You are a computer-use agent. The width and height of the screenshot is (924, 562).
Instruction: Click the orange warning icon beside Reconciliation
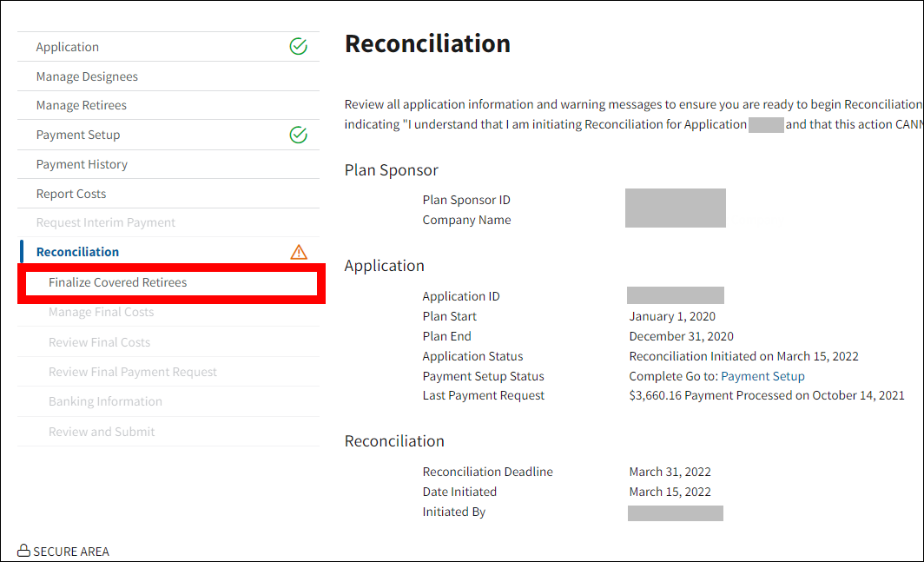pyautogui.click(x=299, y=252)
